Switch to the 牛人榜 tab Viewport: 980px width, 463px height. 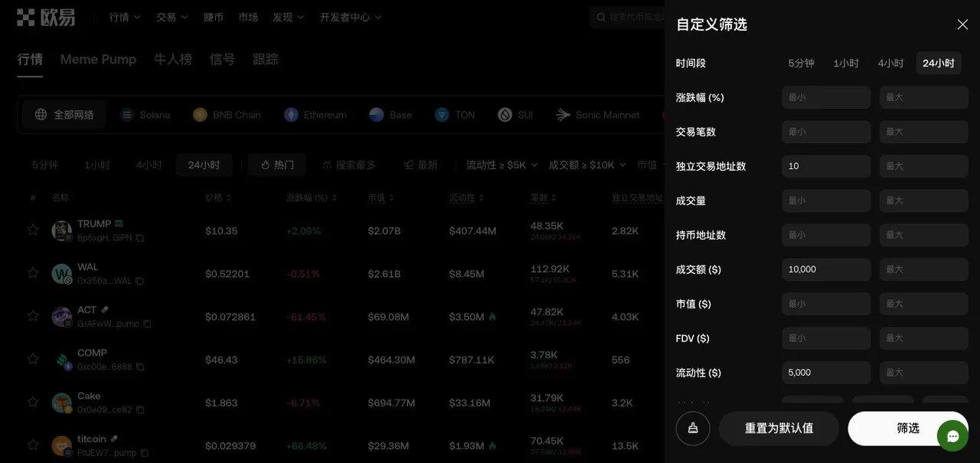pyautogui.click(x=173, y=59)
